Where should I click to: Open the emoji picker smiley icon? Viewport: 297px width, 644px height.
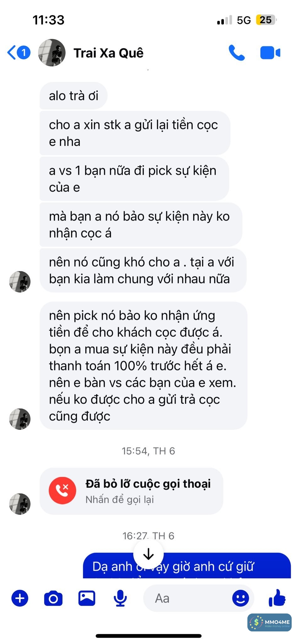coord(241,598)
